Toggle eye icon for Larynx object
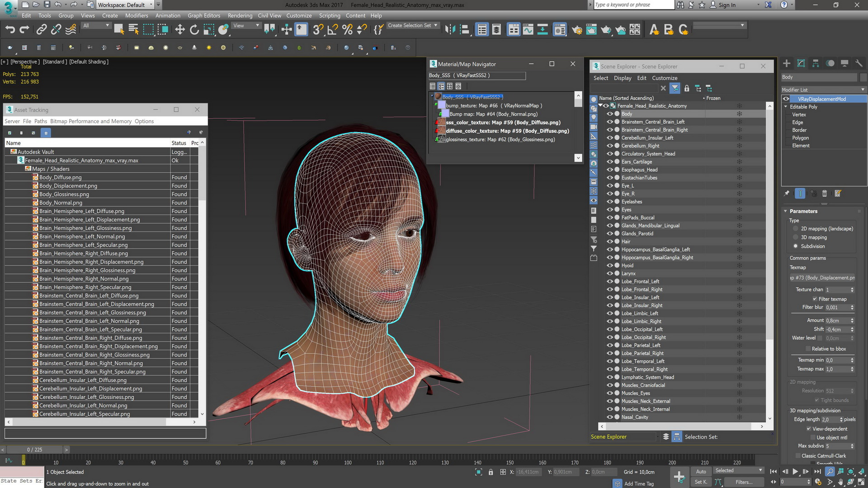Viewport: 868px width, 488px height. 610,273
